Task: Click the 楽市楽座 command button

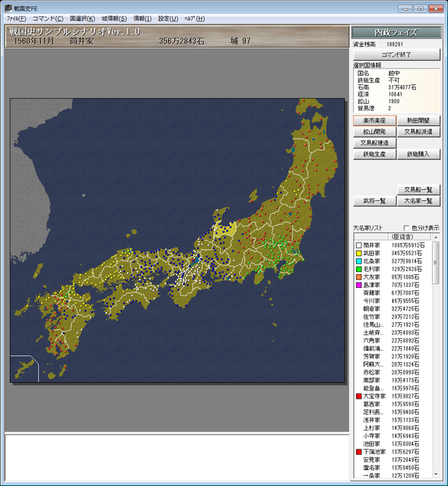Action: click(374, 121)
